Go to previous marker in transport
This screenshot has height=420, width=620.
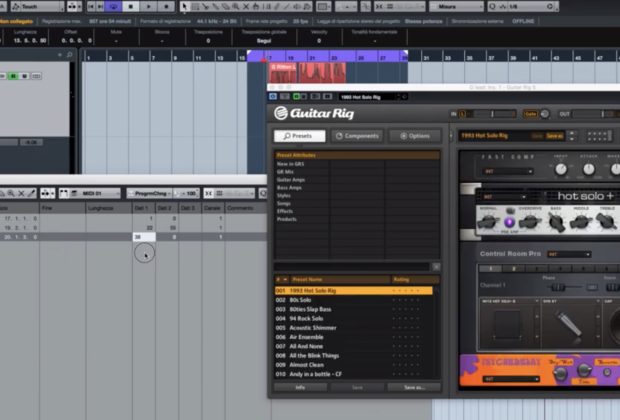point(92,6)
